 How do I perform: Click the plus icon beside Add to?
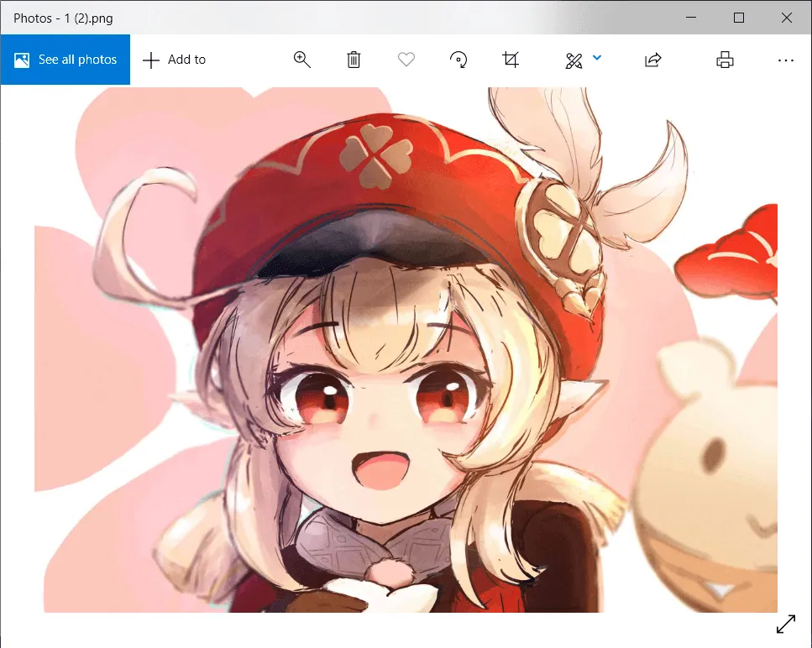click(x=151, y=60)
